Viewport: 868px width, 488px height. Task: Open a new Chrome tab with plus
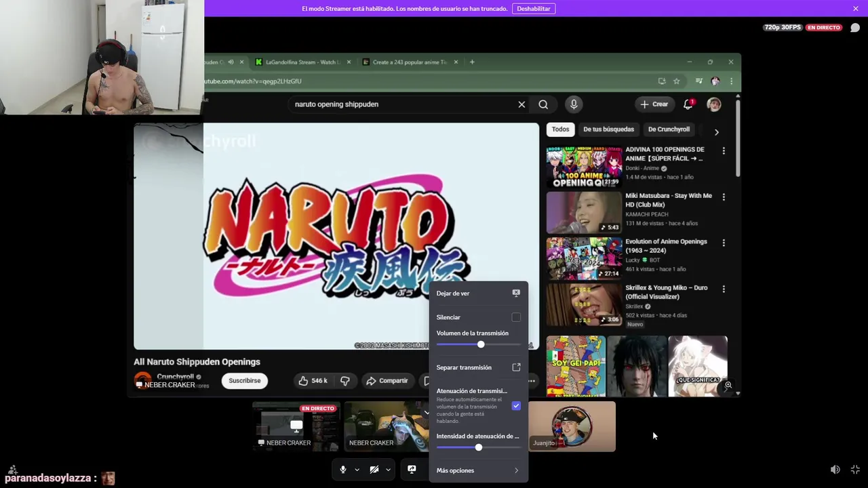472,62
